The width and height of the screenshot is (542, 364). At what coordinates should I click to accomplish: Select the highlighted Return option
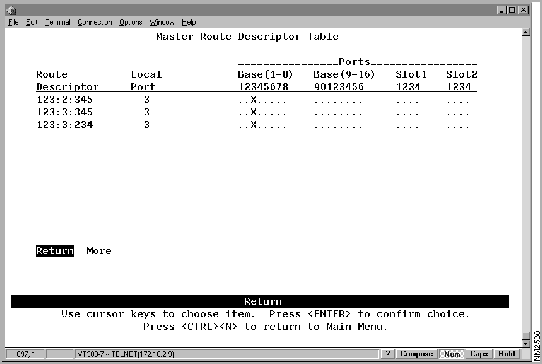point(55,251)
